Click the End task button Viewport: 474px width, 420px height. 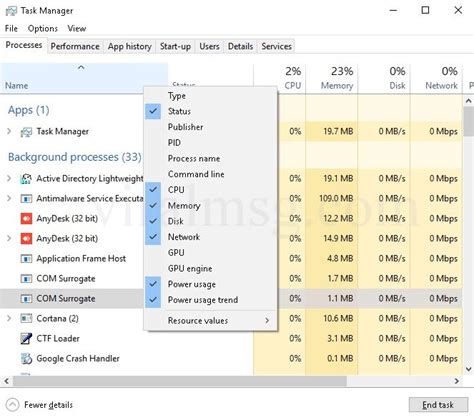click(438, 405)
